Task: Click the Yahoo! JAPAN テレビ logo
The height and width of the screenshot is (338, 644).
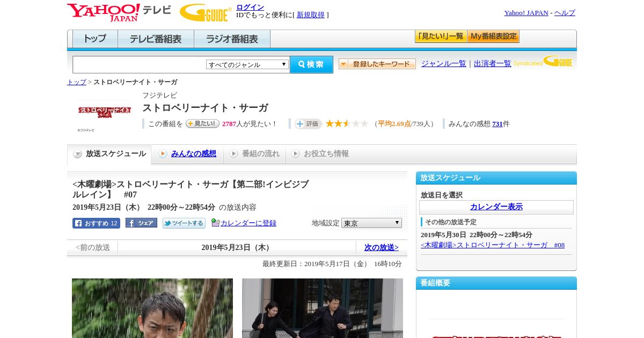Action: (119, 12)
